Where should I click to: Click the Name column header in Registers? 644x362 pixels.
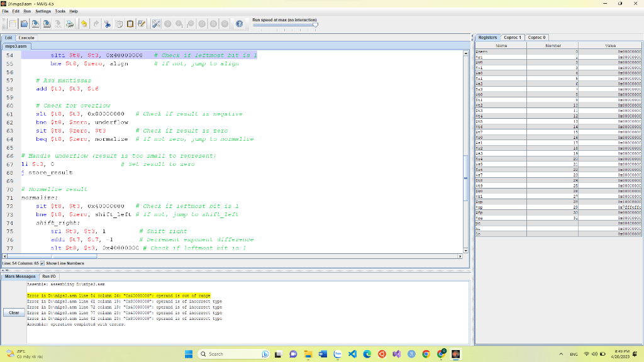tap(501, 45)
